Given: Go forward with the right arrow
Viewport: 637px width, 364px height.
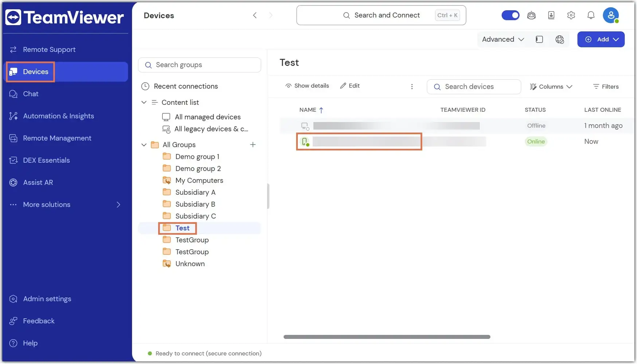Looking at the screenshot, I should (271, 15).
